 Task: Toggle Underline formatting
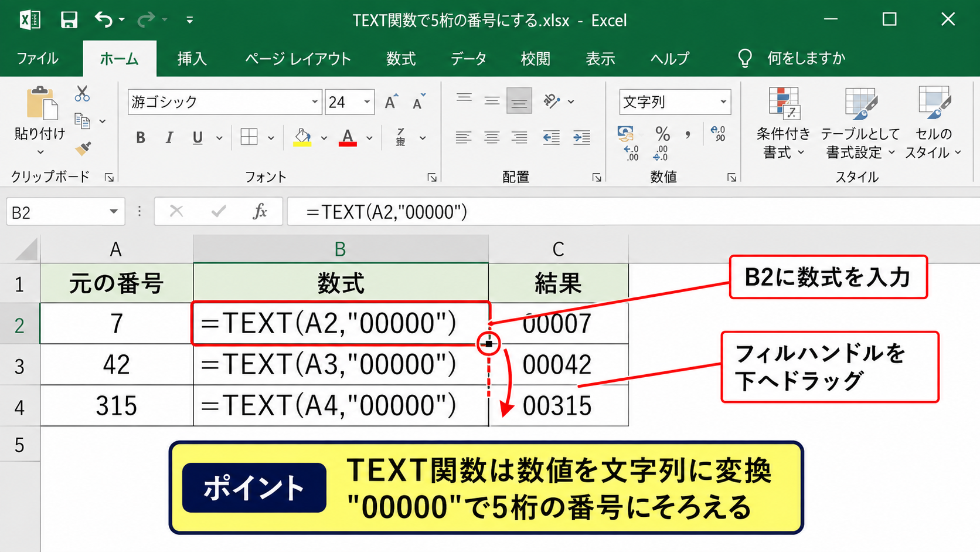pos(198,138)
